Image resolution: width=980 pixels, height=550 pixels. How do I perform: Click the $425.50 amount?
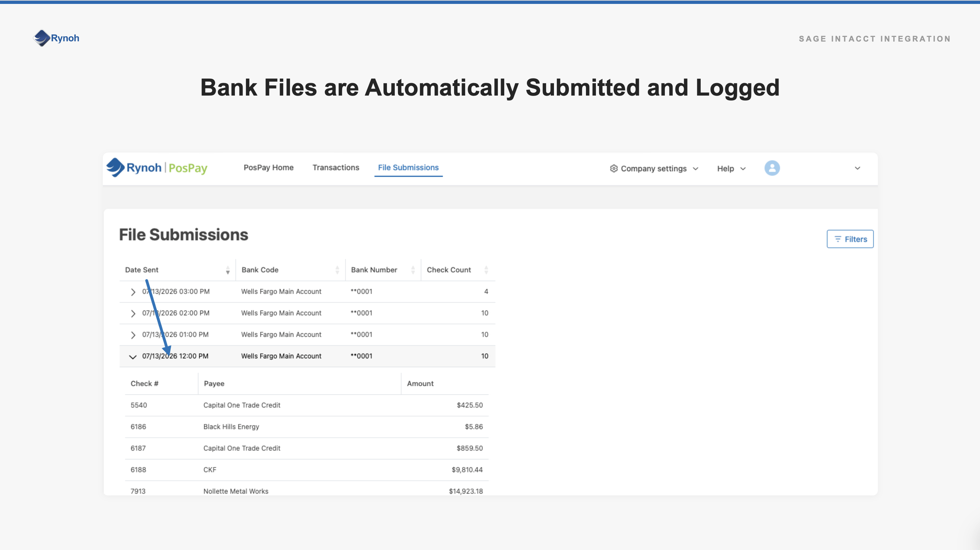pyautogui.click(x=469, y=405)
